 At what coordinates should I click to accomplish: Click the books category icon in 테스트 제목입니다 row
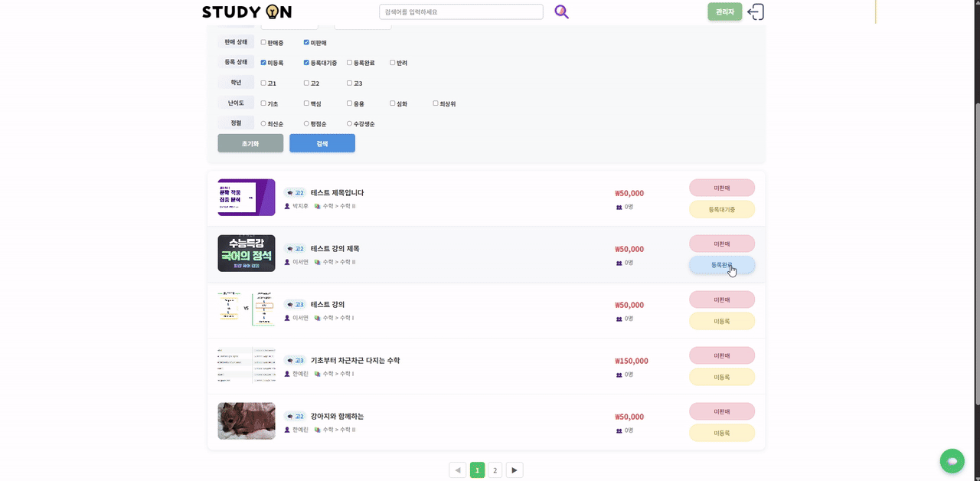click(318, 206)
